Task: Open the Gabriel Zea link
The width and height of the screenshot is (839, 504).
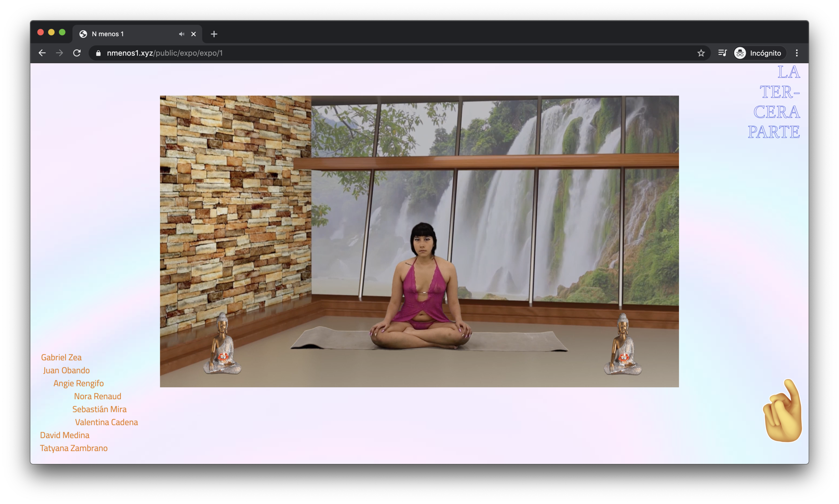Action: pos(61,357)
